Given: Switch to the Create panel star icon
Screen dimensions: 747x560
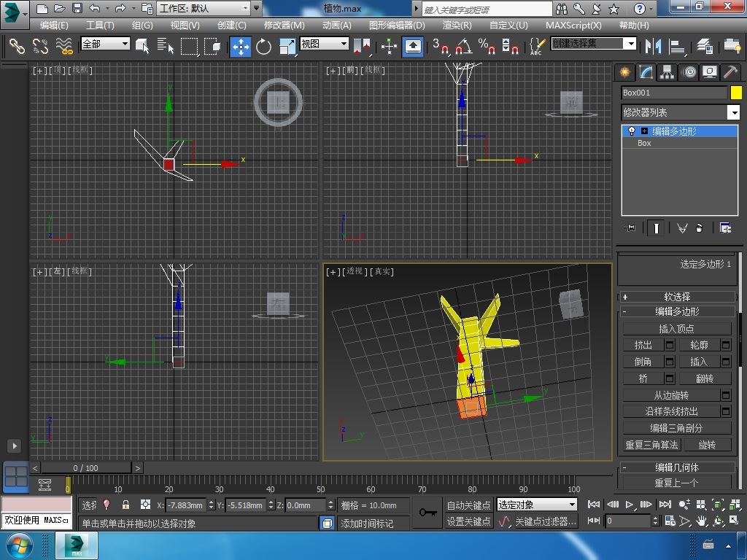Looking at the screenshot, I should tap(624, 72).
